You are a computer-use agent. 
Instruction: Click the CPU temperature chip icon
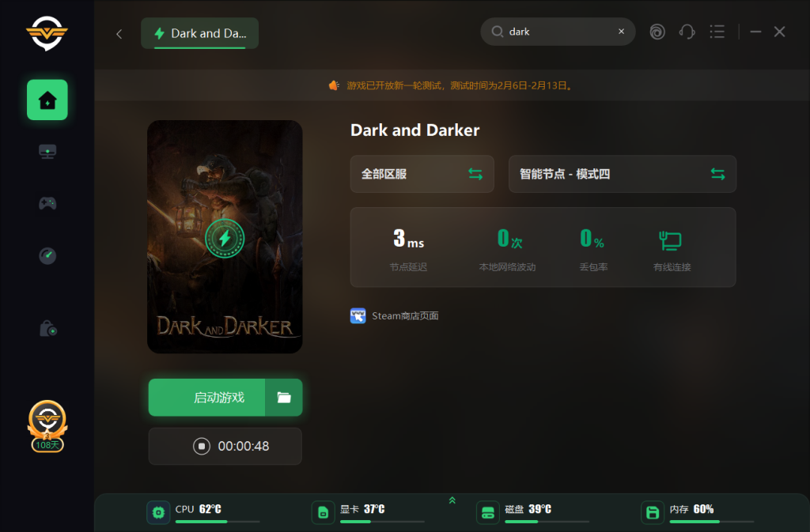click(158, 512)
